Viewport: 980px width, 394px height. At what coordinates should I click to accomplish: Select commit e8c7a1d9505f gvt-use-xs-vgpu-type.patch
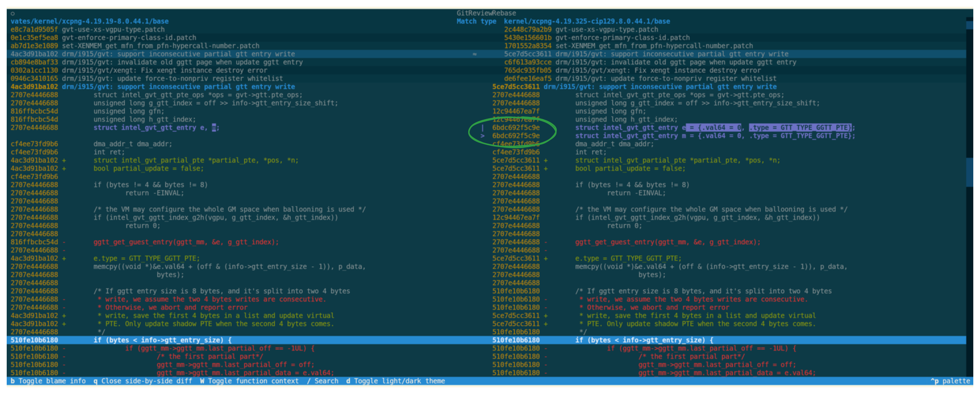[x=88, y=30]
